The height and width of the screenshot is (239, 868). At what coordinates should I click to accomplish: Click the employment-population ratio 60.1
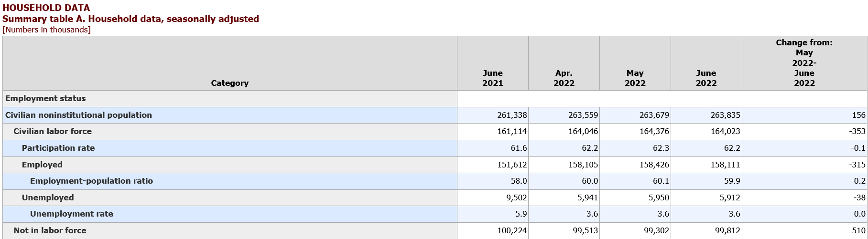[x=661, y=181]
